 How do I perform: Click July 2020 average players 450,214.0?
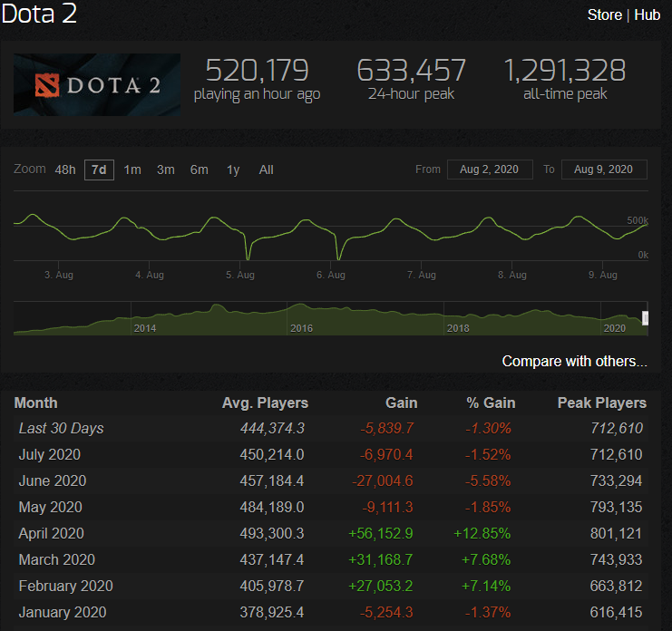(272, 454)
